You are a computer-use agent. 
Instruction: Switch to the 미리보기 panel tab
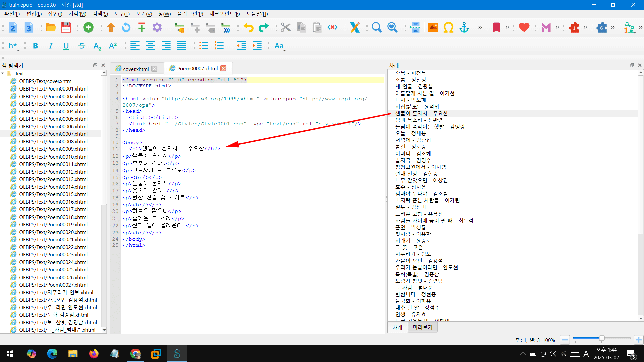click(x=422, y=327)
